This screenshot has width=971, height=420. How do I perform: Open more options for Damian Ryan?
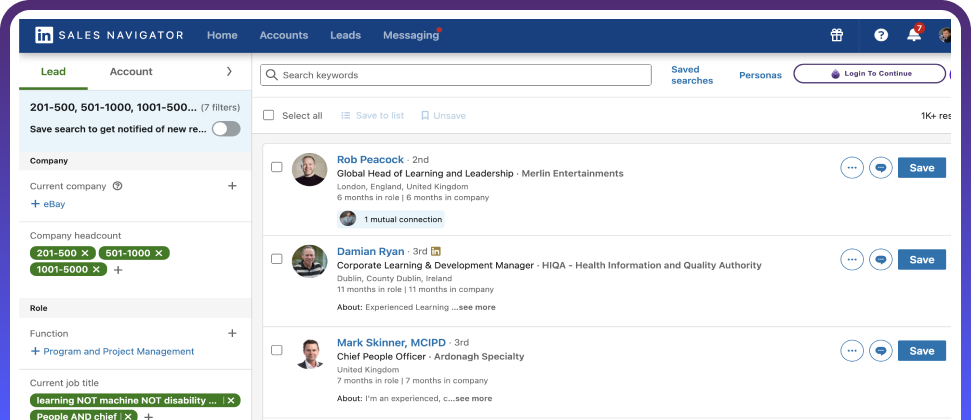click(x=851, y=260)
